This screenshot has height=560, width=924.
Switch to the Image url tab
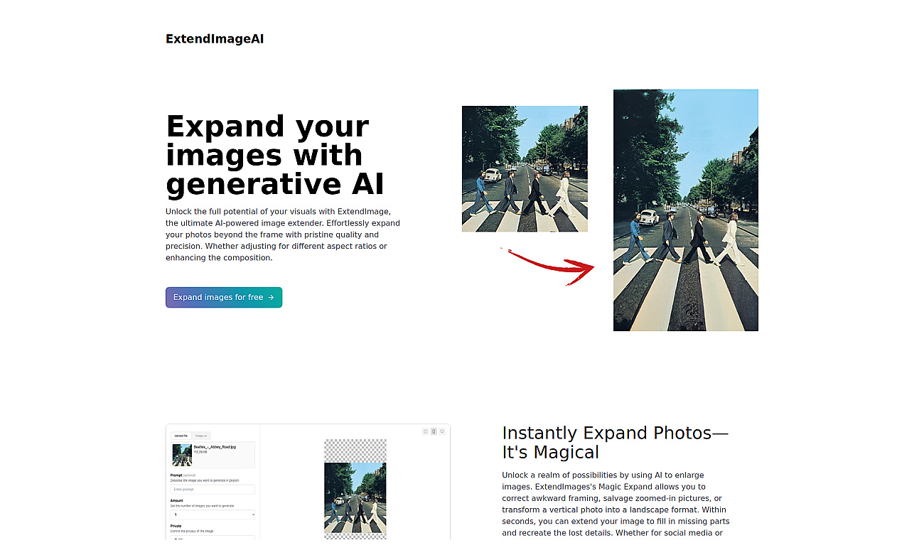pyautogui.click(x=201, y=436)
